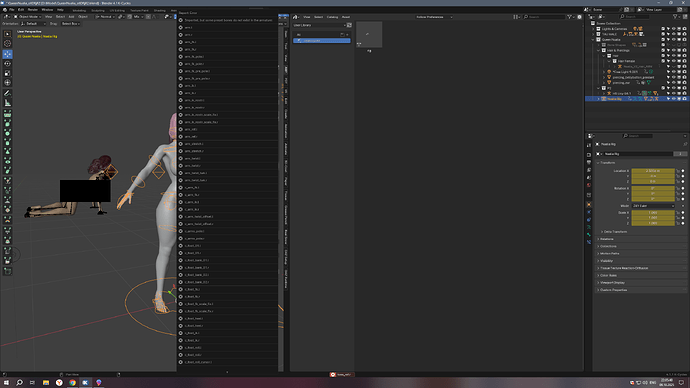
Task: Open the World properties tab
Action: [589, 185]
